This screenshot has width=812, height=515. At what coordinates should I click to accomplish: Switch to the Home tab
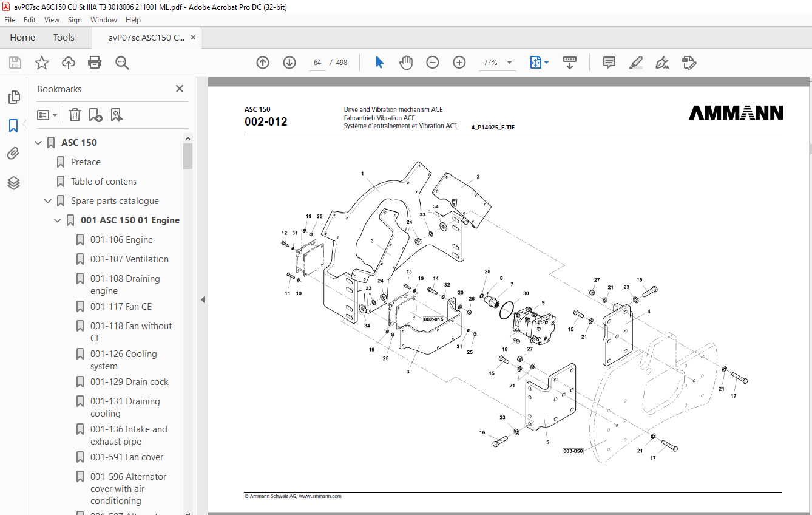coord(22,38)
